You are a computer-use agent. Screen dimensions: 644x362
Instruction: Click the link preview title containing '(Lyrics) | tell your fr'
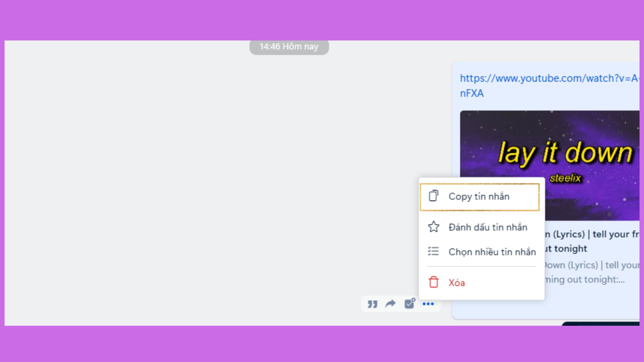[x=592, y=241]
